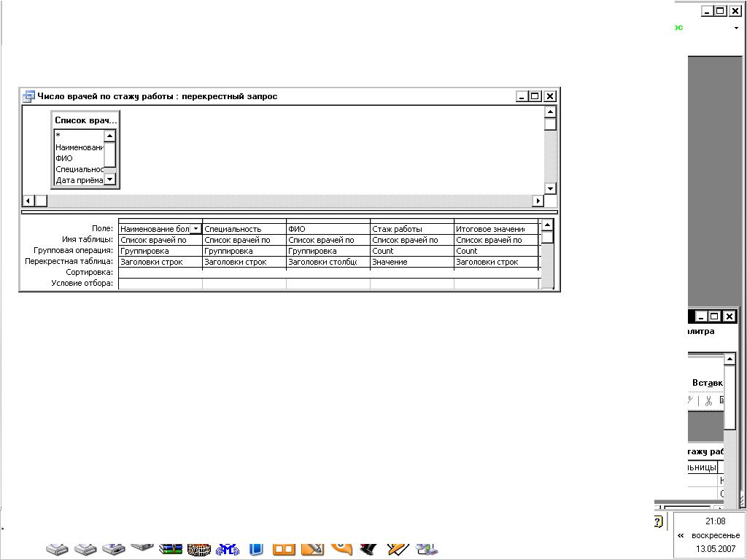Open the orange pencil editor icon
This screenshot has height=560, width=747.
312,550
